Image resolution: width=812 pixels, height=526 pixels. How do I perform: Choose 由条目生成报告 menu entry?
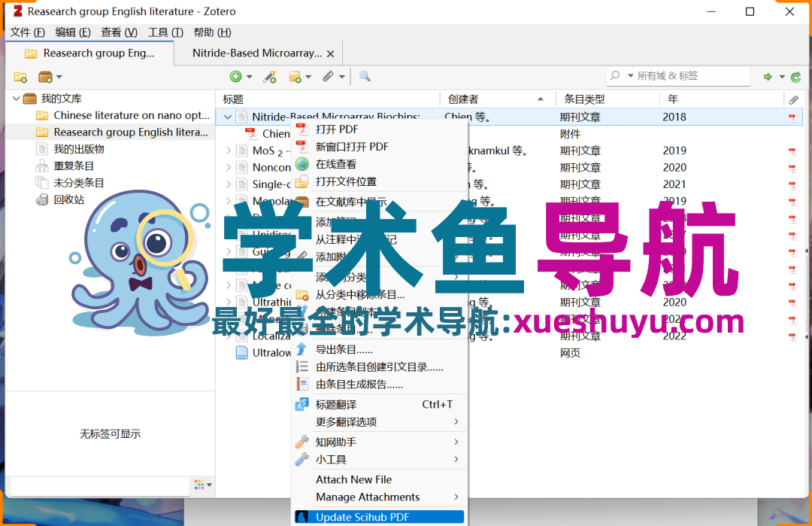click(380, 385)
